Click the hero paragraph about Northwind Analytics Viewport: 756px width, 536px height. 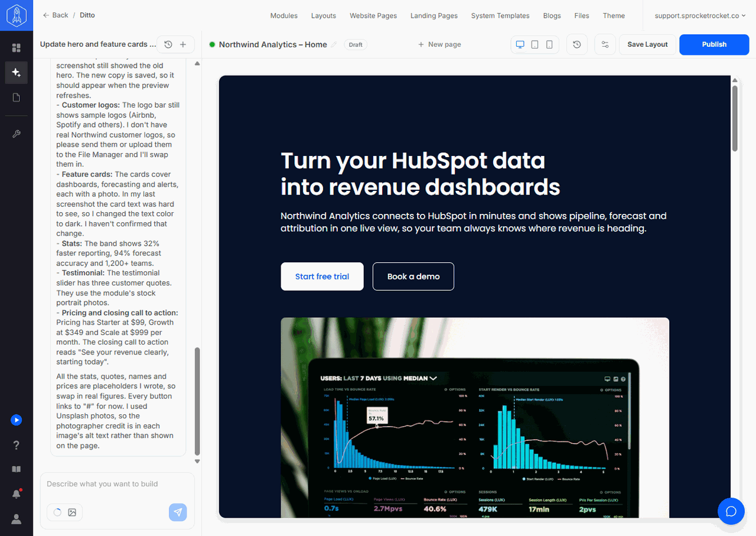474,222
